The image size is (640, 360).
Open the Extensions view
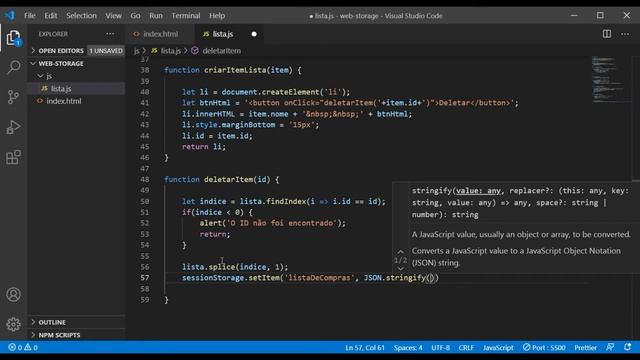tap(13, 157)
